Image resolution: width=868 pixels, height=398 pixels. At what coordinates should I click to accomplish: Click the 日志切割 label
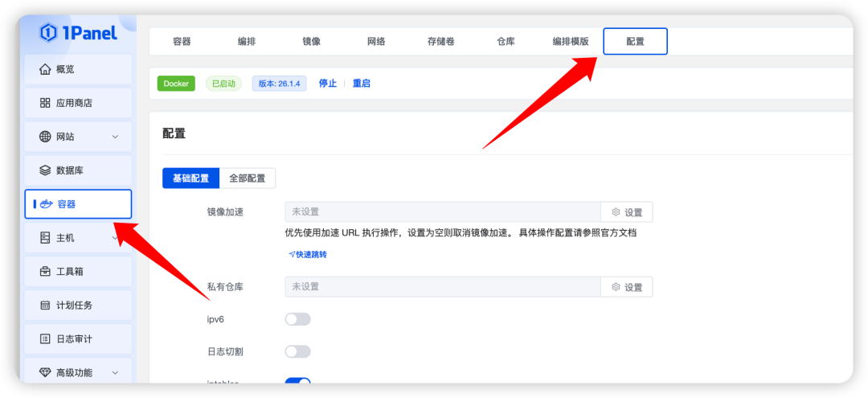pyautogui.click(x=225, y=351)
